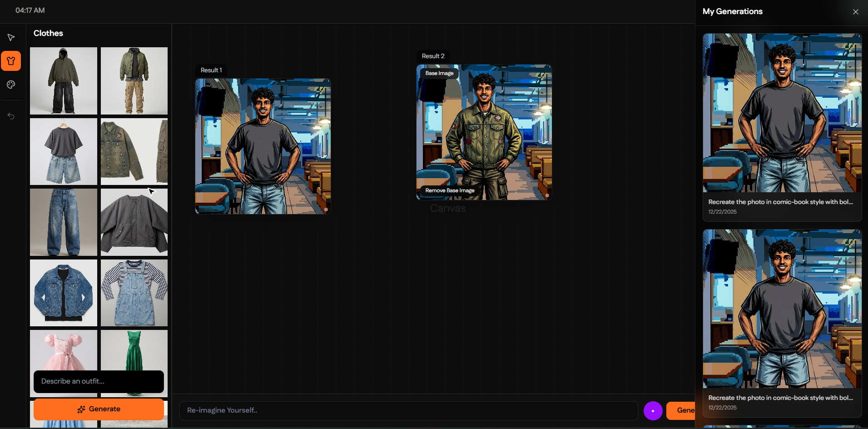Click the second generation's 12/22/2025 date
Viewport: 868px width, 429px height.
[x=723, y=408]
